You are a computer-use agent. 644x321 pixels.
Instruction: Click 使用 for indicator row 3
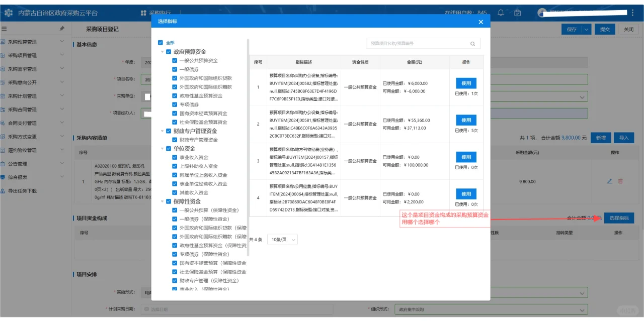pos(466,157)
